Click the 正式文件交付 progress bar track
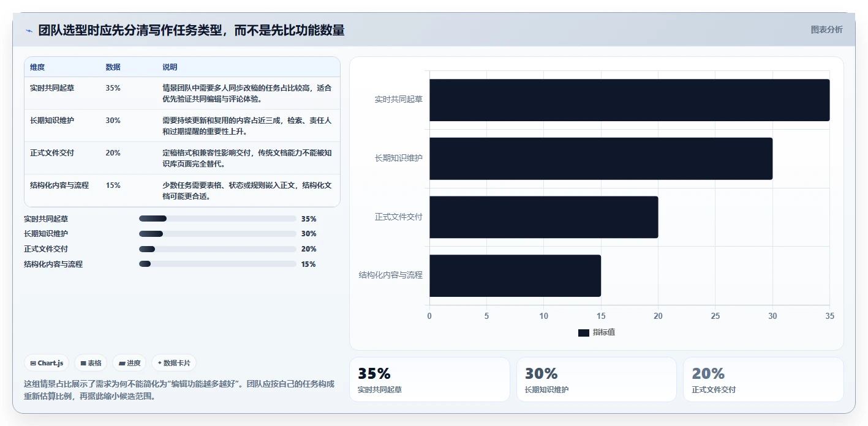Image resolution: width=868 pixels, height=426 pixels. [217, 249]
